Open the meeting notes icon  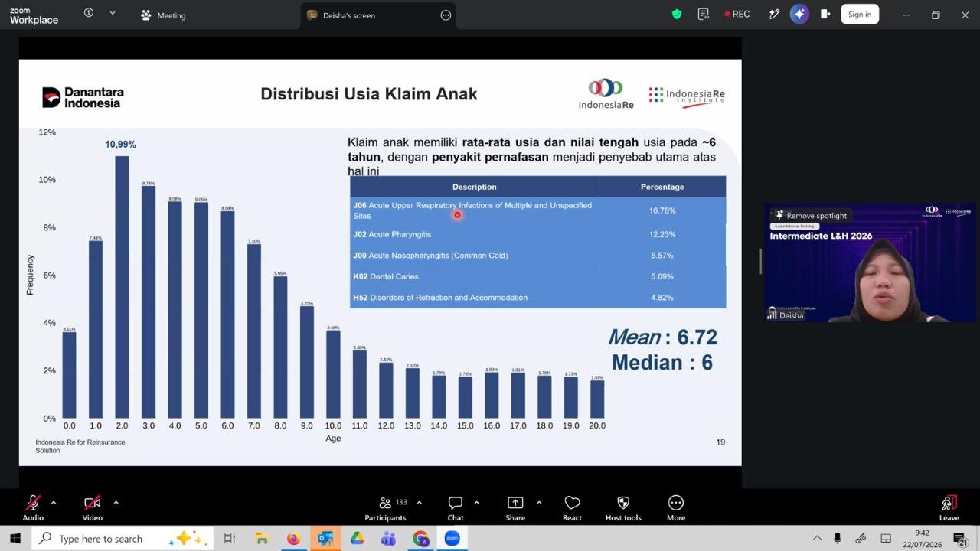tap(704, 14)
